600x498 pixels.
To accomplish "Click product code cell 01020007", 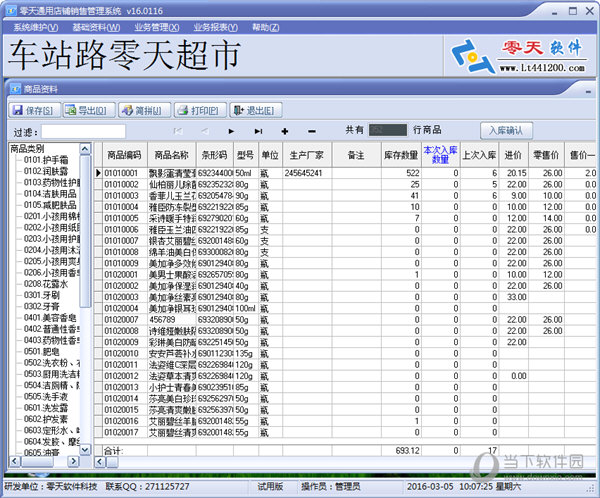I will tap(125, 320).
